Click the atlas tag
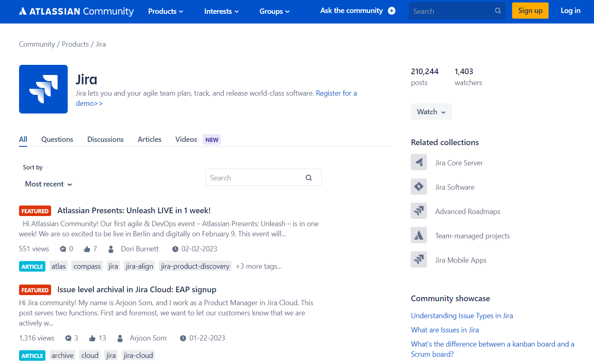 click(x=58, y=266)
